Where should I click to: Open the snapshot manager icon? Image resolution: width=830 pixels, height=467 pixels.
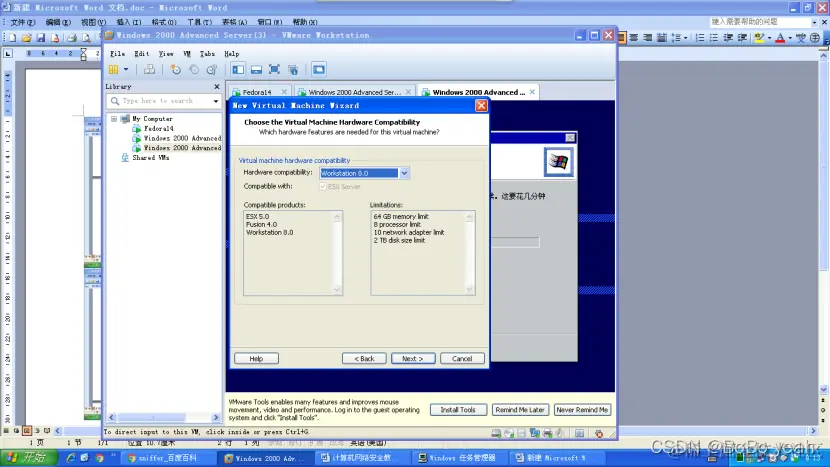tap(212, 69)
